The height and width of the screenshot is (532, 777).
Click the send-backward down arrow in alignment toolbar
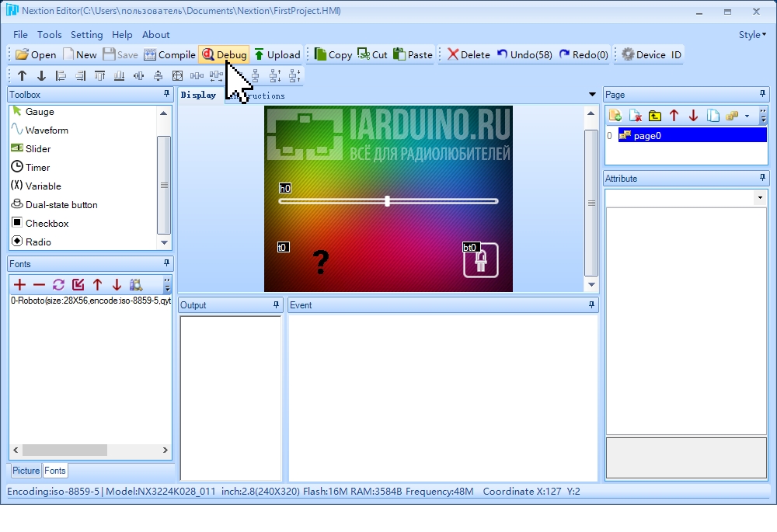tap(41, 76)
